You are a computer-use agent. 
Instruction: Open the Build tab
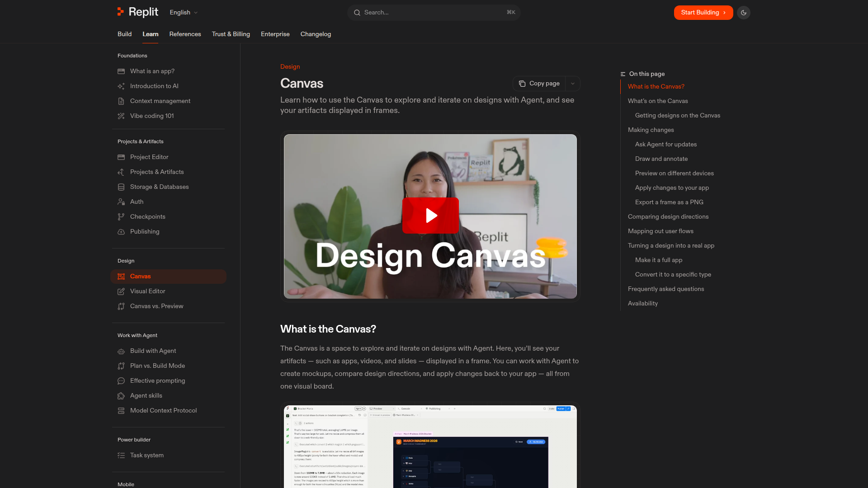tap(125, 34)
